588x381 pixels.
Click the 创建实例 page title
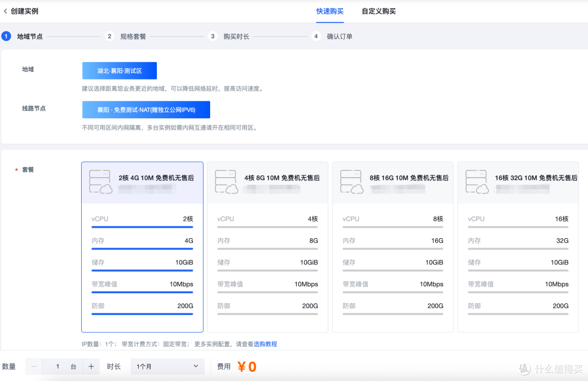point(24,11)
